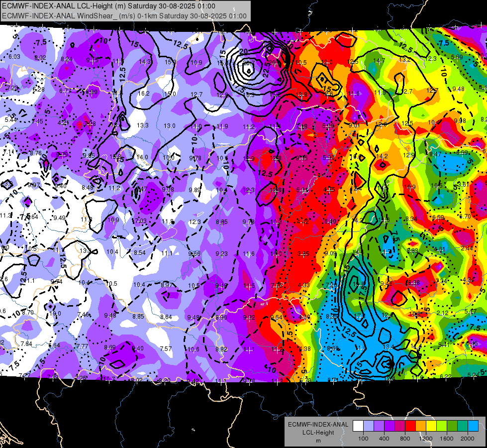This screenshot has width=487, height=448.
Task: Click the red legend swatch
Action: 410,426
